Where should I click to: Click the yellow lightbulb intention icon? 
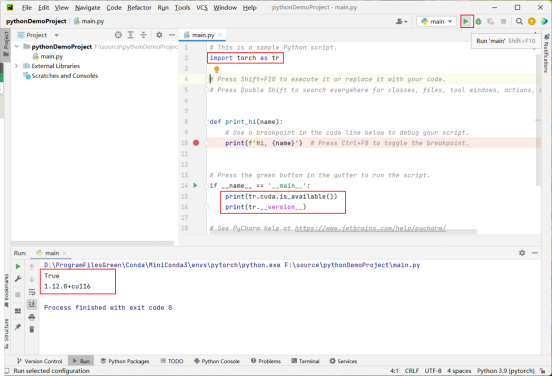217,69
